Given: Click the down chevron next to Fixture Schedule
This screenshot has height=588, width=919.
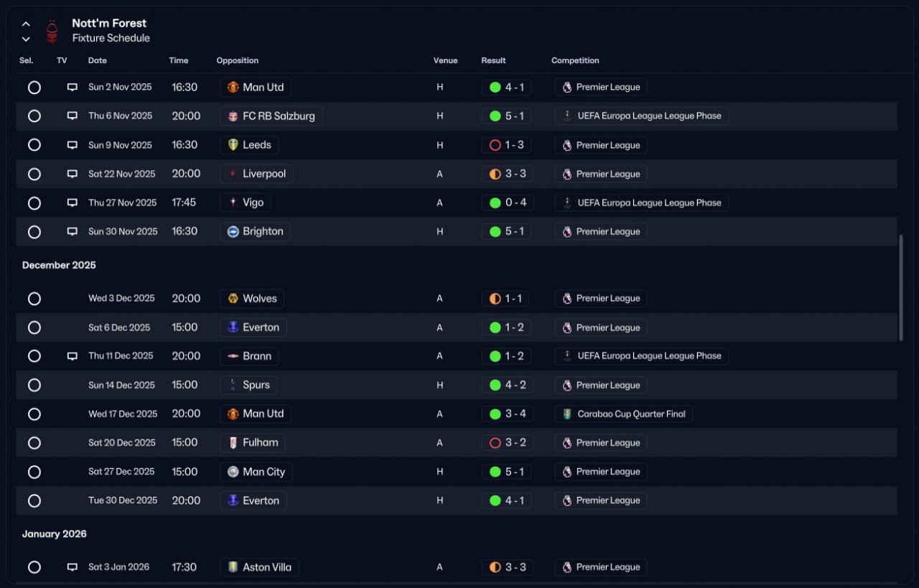Looking at the screenshot, I should 26,39.
